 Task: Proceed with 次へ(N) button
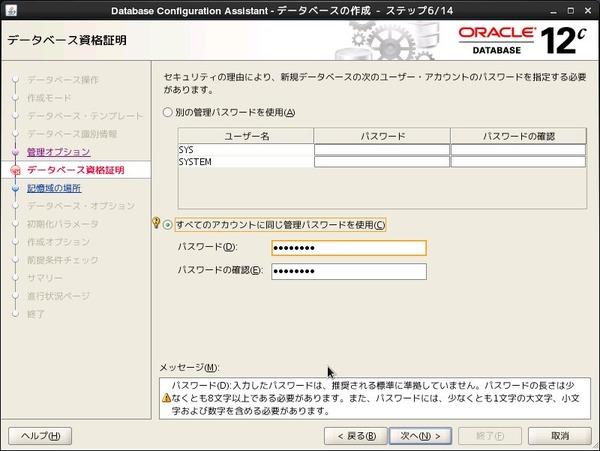(420, 436)
